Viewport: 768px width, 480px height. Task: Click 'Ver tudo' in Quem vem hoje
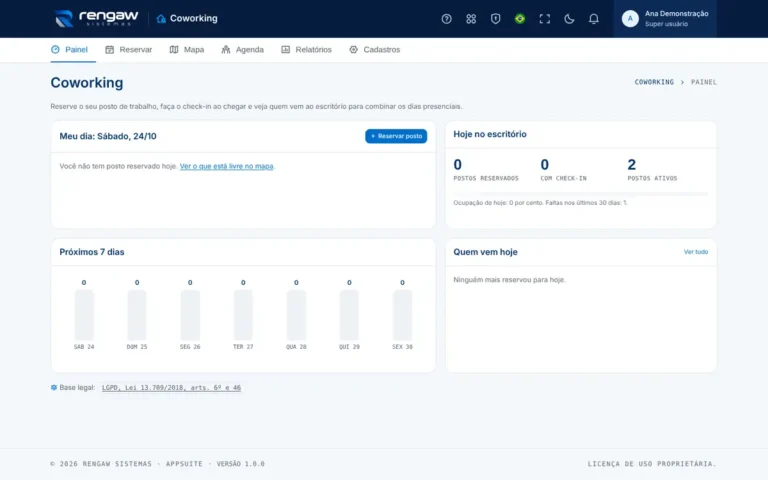coord(696,252)
